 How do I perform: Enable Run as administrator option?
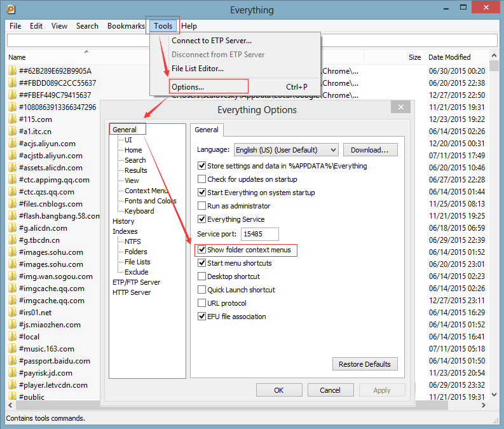tap(201, 206)
